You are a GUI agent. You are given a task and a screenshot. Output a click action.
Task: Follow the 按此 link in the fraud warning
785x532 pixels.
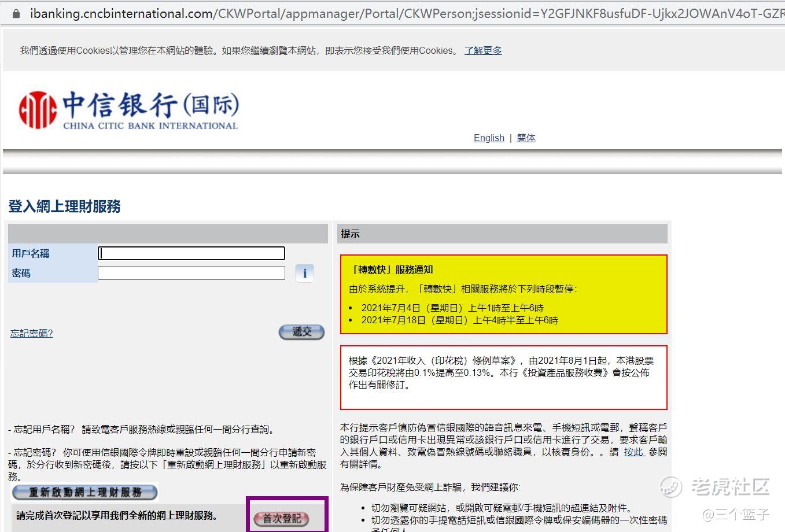pos(634,452)
